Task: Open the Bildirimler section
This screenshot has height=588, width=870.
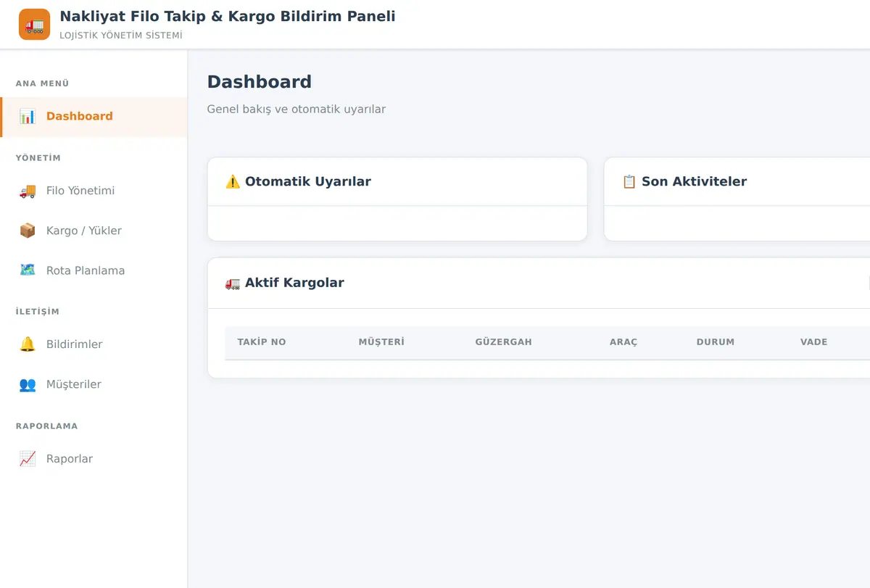Action: [x=94, y=345]
